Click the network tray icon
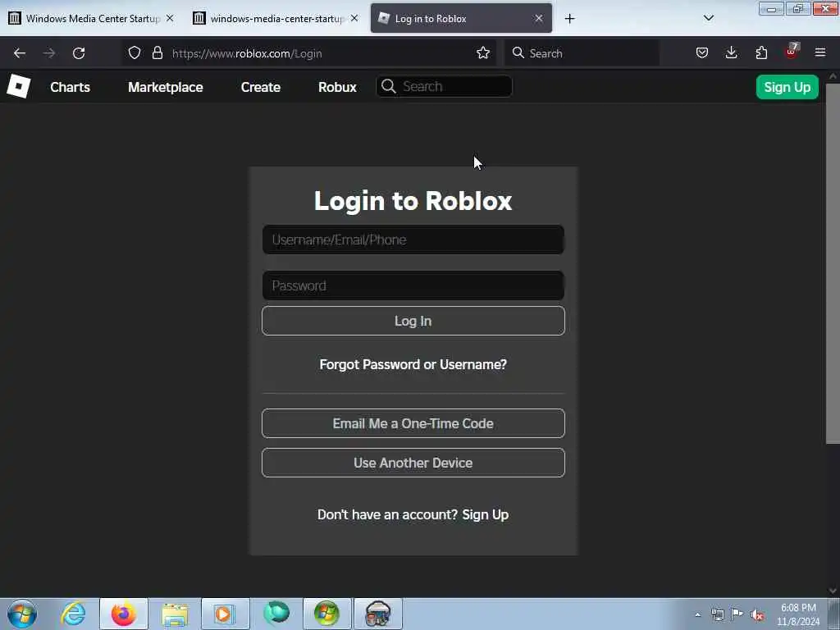The width and height of the screenshot is (840, 630). [x=717, y=614]
